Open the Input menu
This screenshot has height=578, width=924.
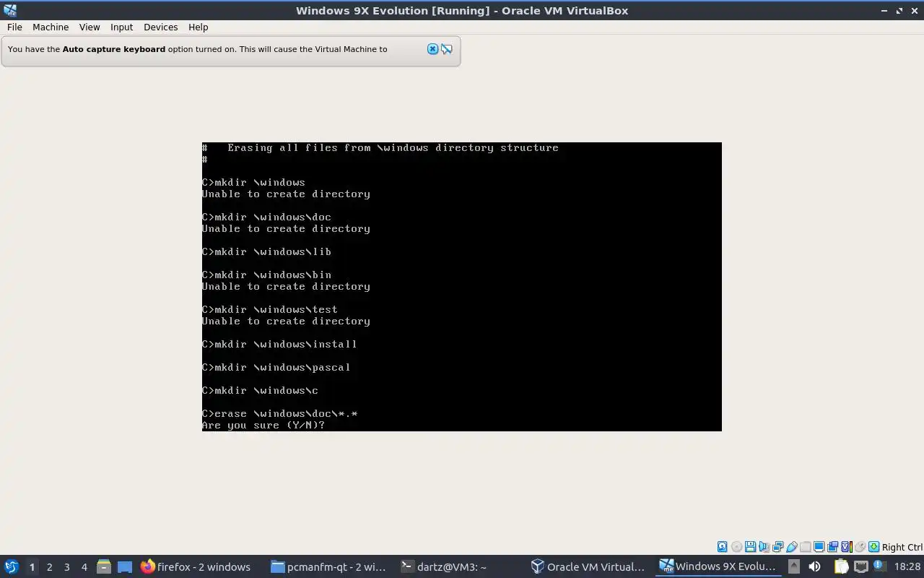pyautogui.click(x=121, y=27)
